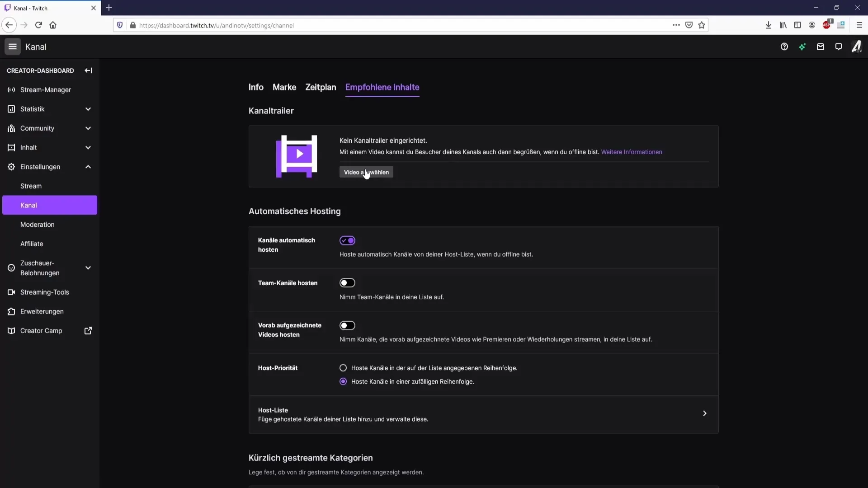Switch to the Empfohlene Inhalte tab
This screenshot has width=868, height=488.
tap(382, 87)
